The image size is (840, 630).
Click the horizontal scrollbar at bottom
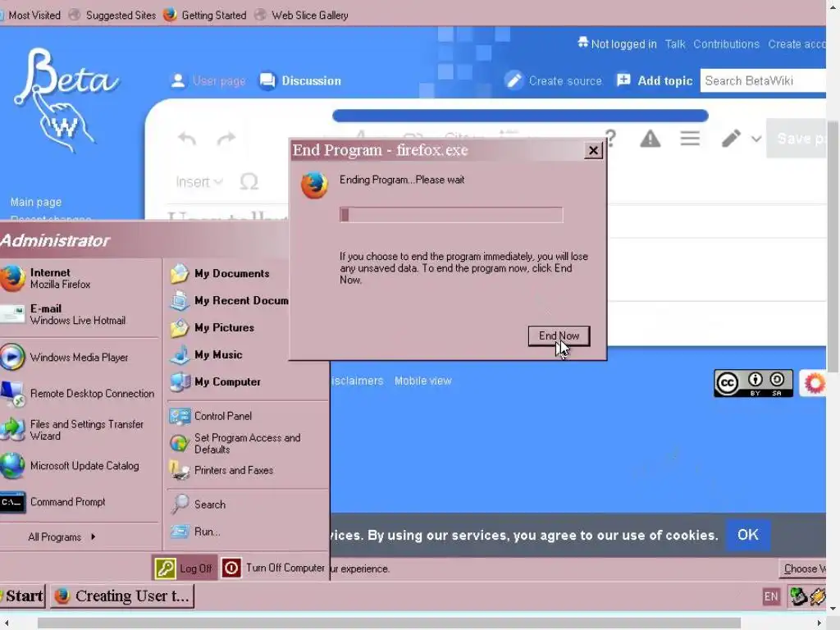click(389, 623)
